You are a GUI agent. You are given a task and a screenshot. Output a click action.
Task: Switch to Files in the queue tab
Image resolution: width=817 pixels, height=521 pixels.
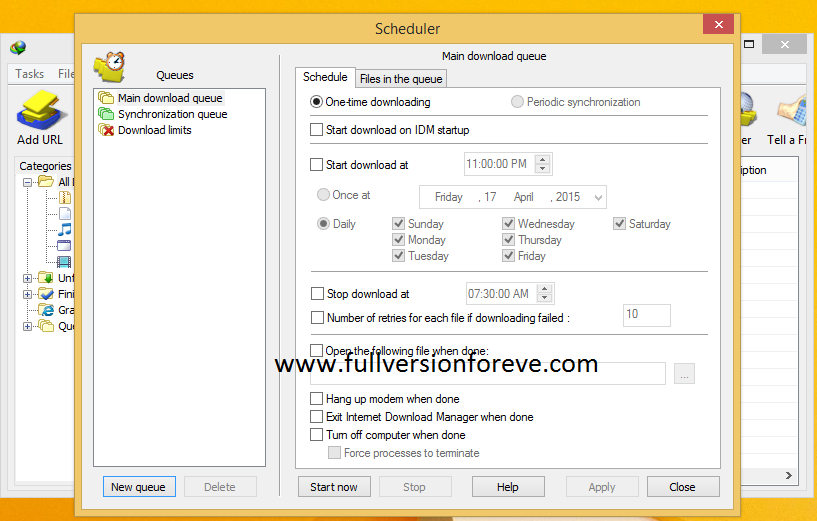(x=401, y=79)
